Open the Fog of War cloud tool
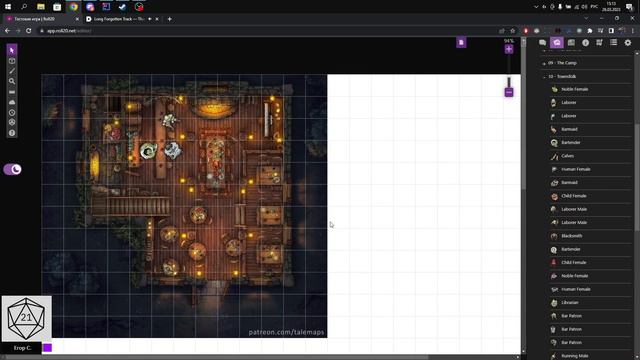Image resolution: width=640 pixels, height=360 pixels. point(12,102)
